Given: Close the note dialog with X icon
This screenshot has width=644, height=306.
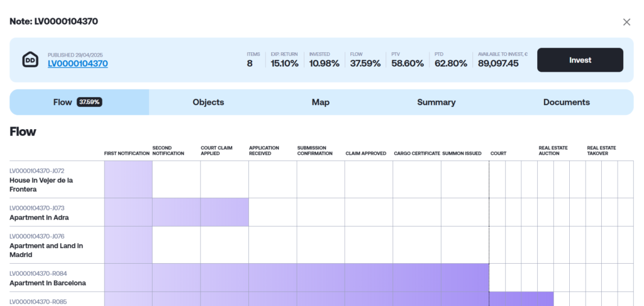Looking at the screenshot, I should (626, 22).
